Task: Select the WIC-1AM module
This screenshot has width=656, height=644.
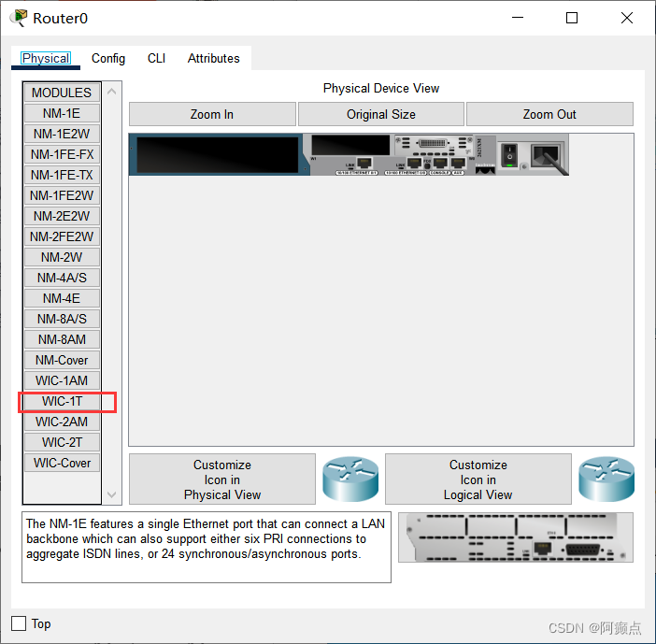Action: 62,380
